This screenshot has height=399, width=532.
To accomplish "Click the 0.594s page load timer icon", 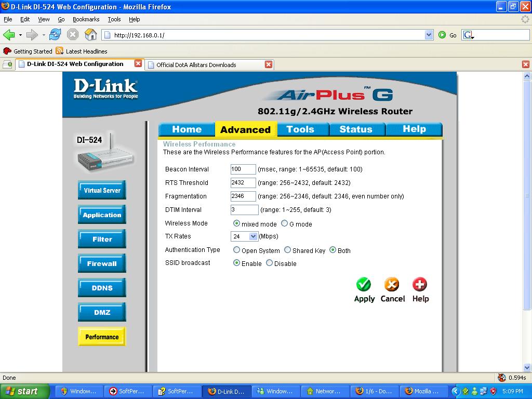I will coord(501,378).
